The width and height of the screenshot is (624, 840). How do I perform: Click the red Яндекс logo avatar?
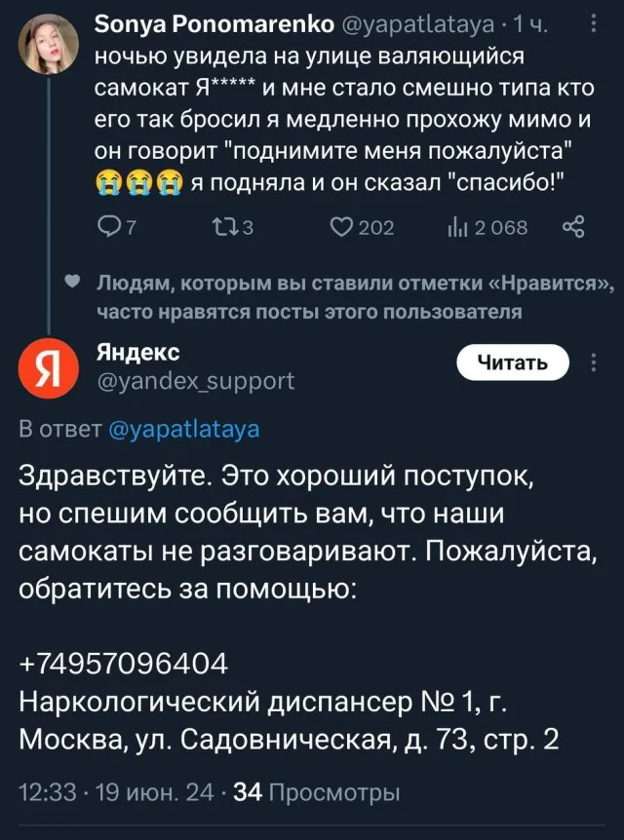click(45, 371)
